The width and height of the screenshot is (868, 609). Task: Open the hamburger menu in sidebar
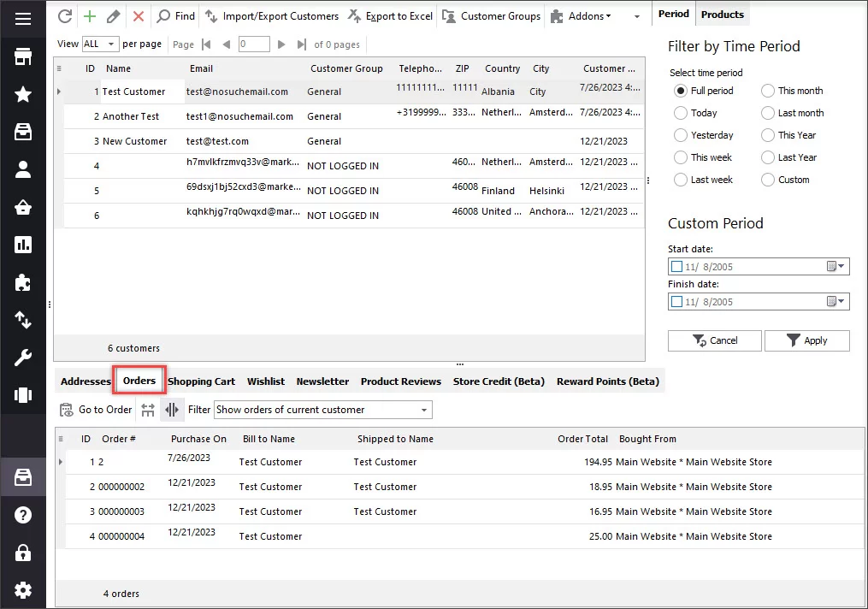pyautogui.click(x=23, y=19)
